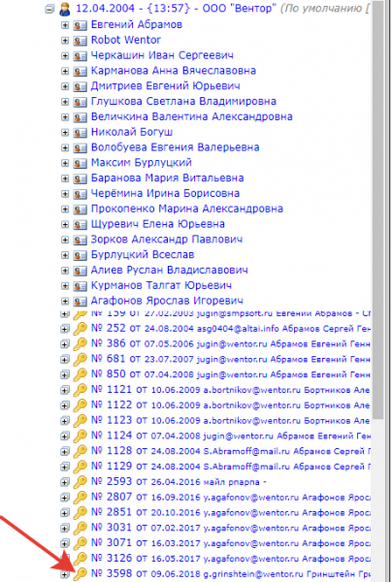392x582 pixels.
Task: Click contact card icon for Агафонов Ярослав Игоревич
Action: pos(80,301)
